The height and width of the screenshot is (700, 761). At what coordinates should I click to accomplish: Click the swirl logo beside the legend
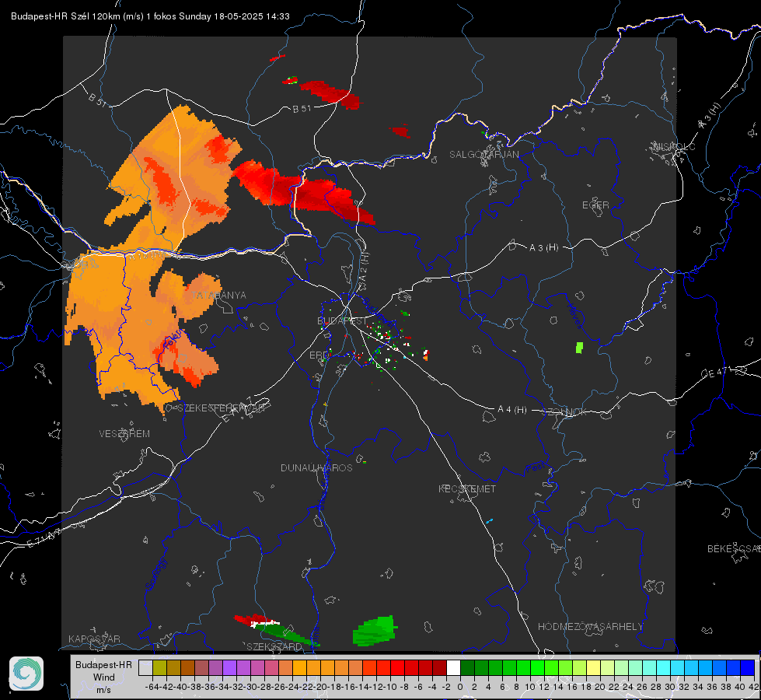click(26, 674)
